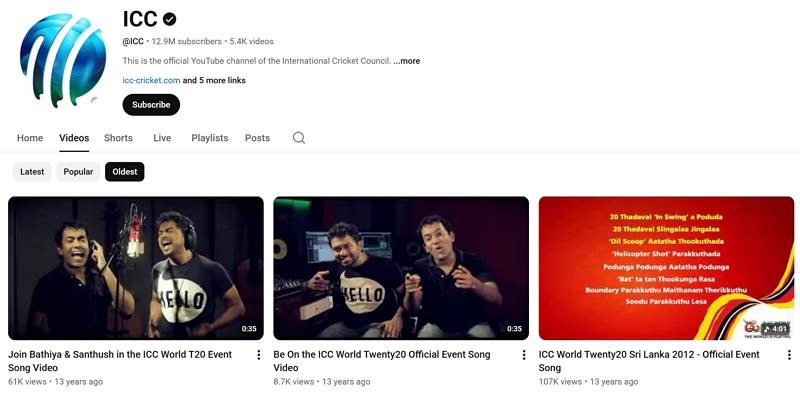Screen dimensions: 800x402
Task: Open the Live tab
Action: click(x=162, y=138)
